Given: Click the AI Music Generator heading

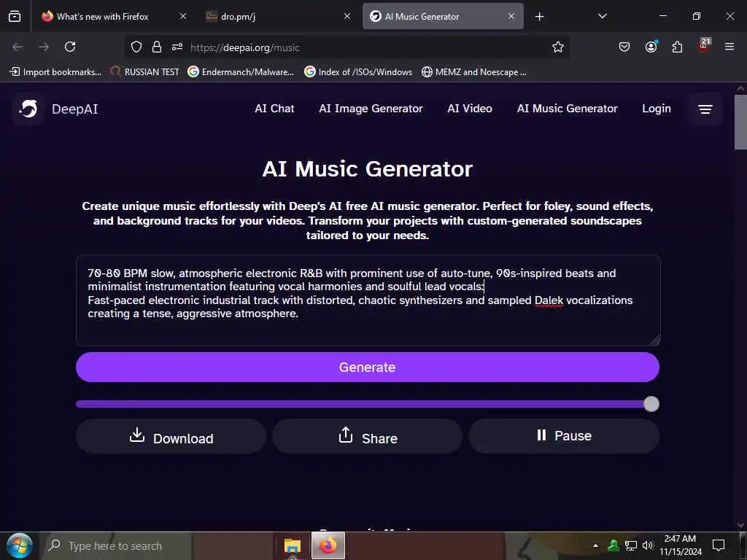Looking at the screenshot, I should 368,169.
